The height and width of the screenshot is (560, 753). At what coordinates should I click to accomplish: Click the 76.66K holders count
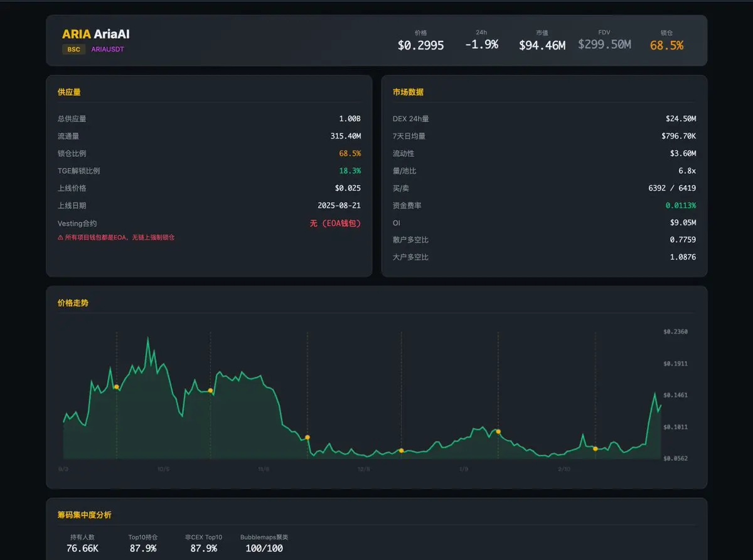[x=82, y=548]
